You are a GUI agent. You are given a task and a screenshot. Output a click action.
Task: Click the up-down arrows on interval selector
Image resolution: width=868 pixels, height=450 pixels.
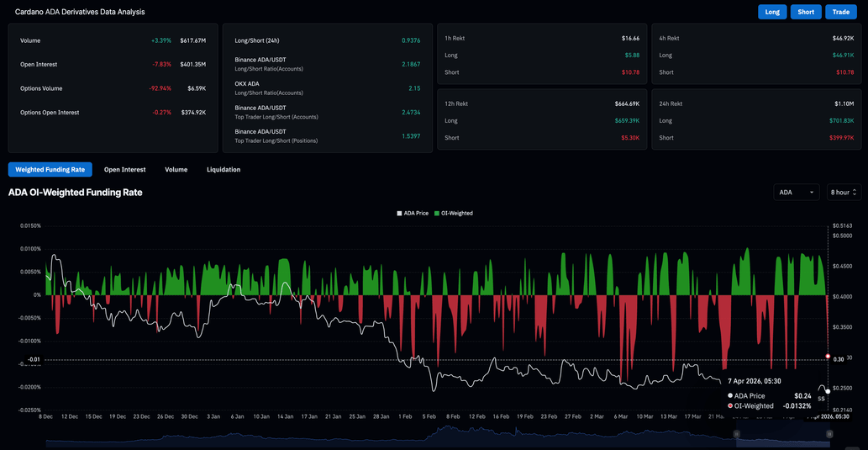pos(855,193)
